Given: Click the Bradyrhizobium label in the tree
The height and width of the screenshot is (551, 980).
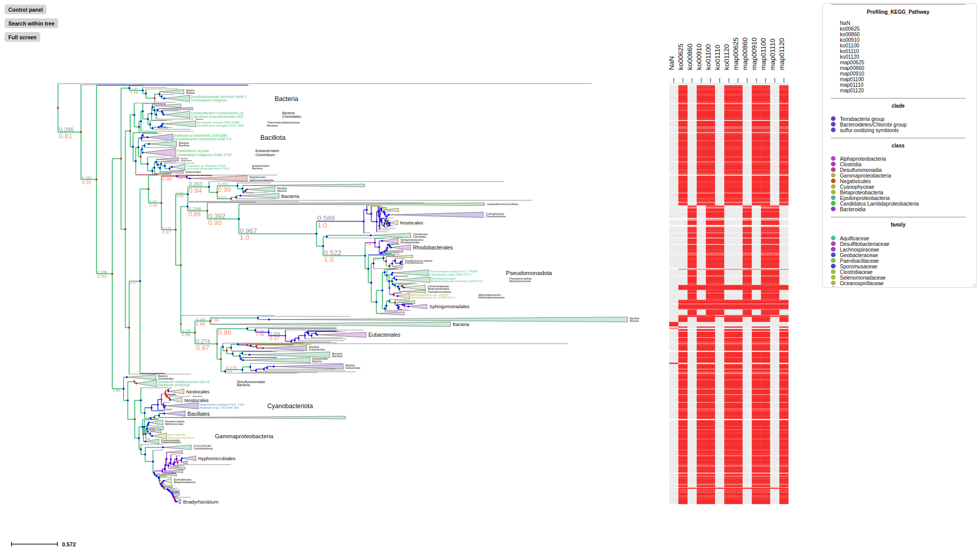Looking at the screenshot, I should [x=201, y=502].
